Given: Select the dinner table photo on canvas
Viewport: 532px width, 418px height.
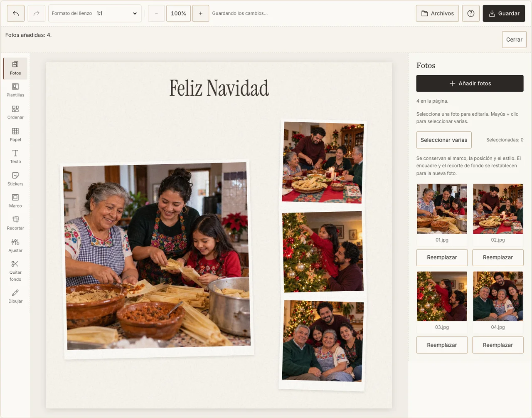Looking at the screenshot, I should pyautogui.click(x=323, y=162).
